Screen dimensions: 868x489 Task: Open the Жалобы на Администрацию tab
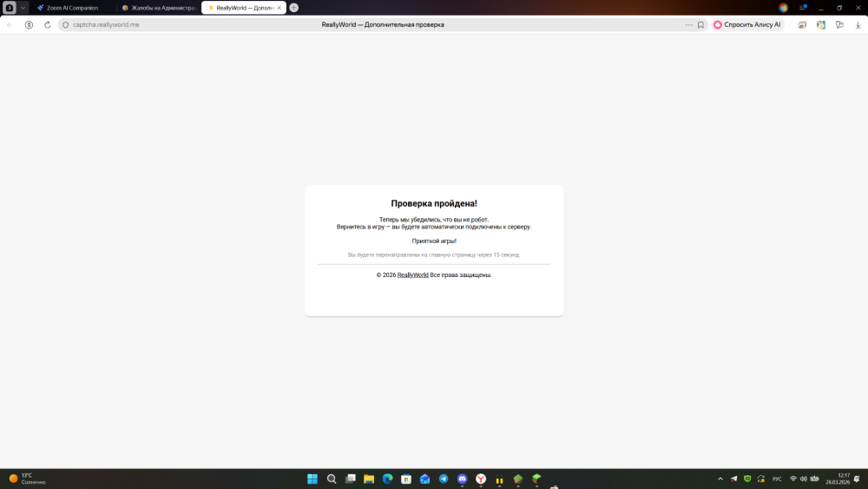160,8
